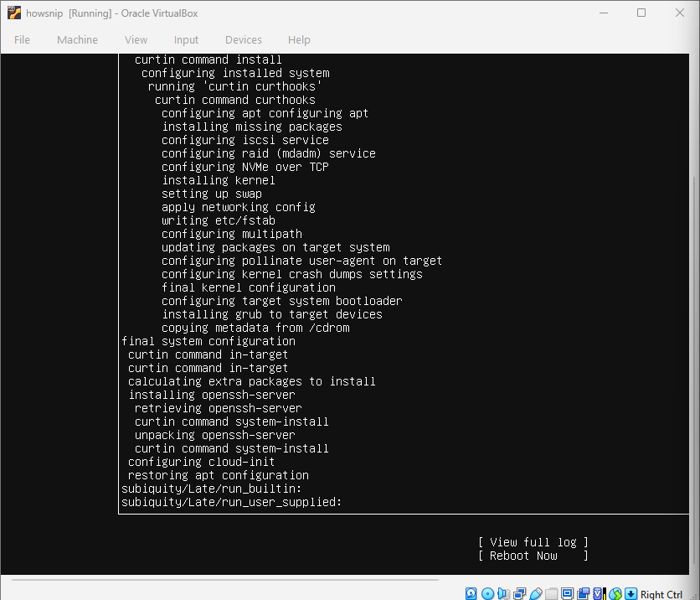
Task: Click the CPU virtualization status icon
Action: [x=600, y=594]
